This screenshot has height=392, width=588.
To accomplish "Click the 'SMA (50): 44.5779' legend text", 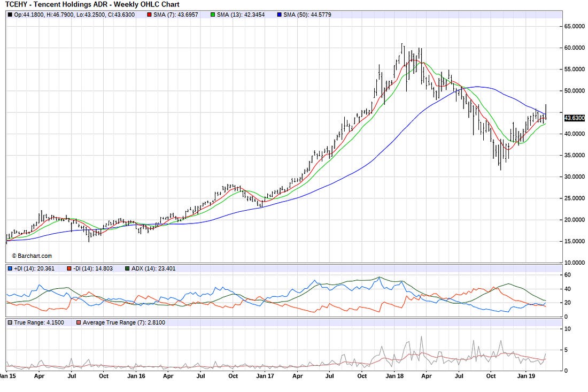I will point(307,14).
